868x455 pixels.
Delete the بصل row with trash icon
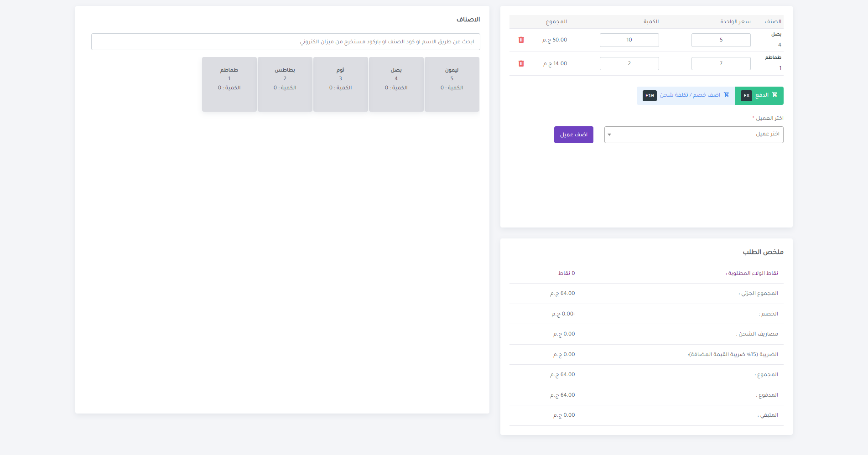click(521, 40)
